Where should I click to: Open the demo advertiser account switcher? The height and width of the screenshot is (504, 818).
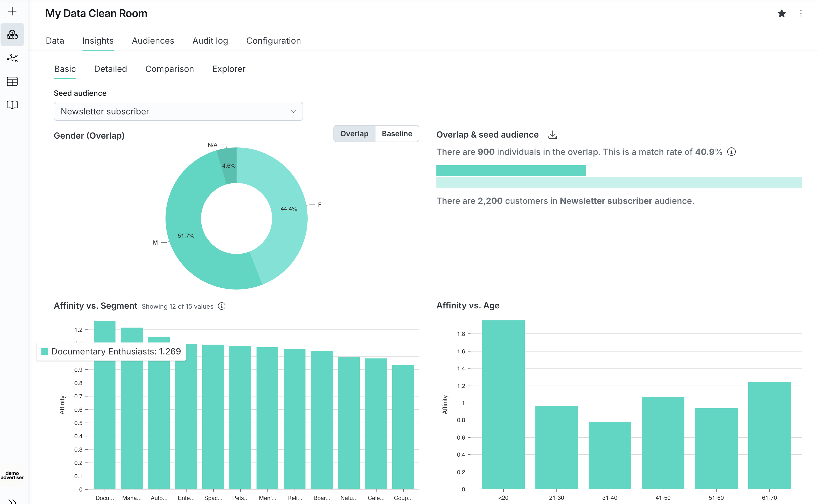[12, 475]
